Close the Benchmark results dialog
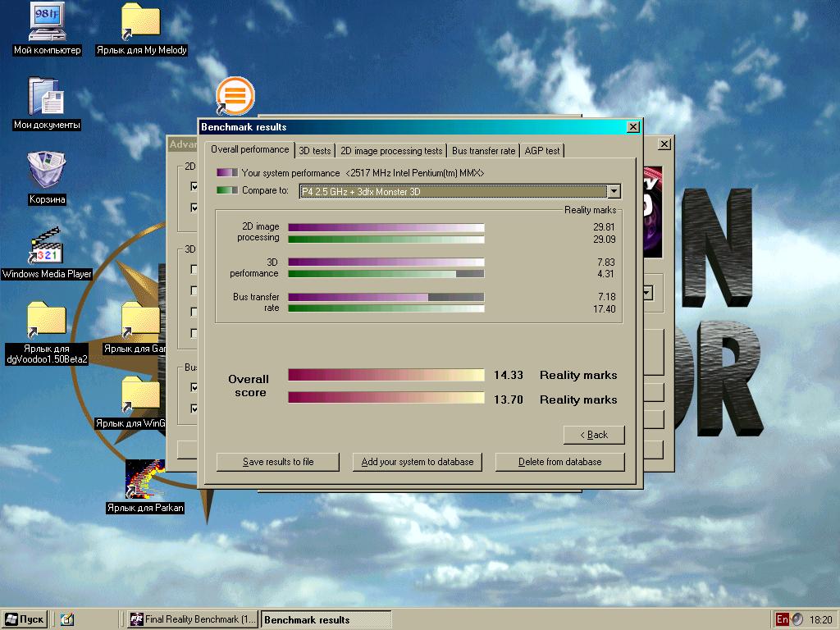 click(x=633, y=127)
